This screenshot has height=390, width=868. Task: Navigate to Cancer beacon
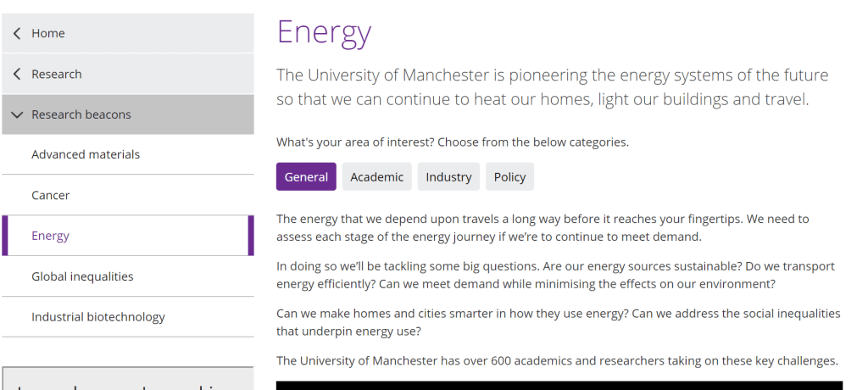tap(51, 196)
